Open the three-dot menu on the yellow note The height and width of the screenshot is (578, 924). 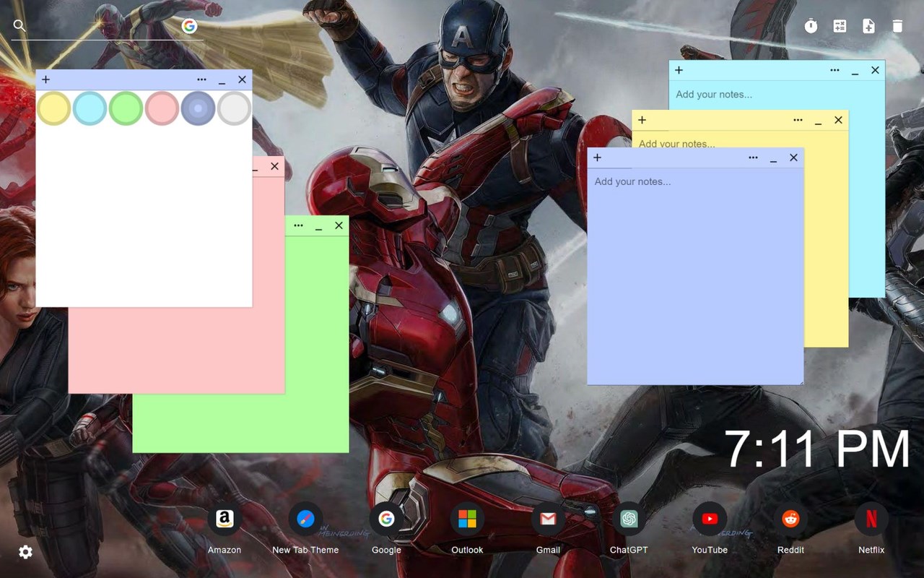(x=798, y=120)
